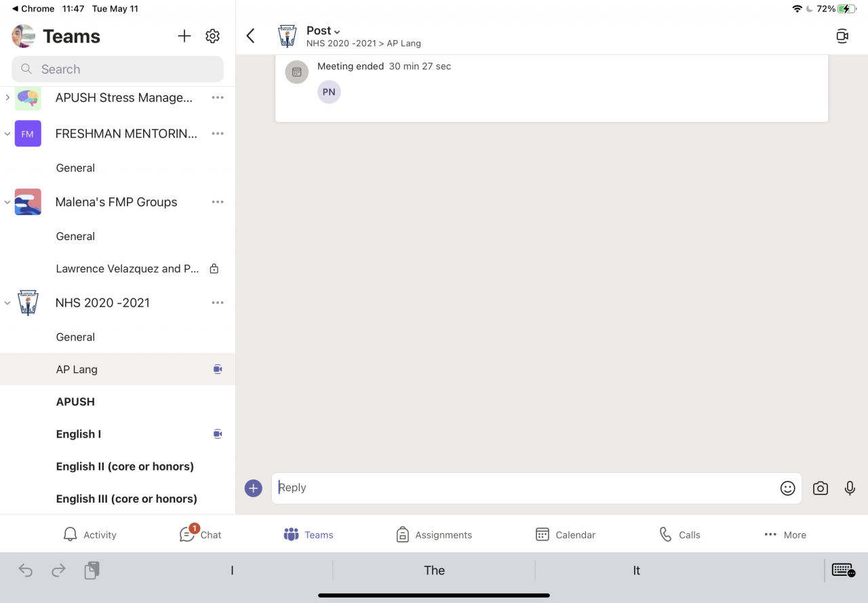Return to Chrome via status bar back link
Screen dimensions: 868x603
tap(33, 9)
